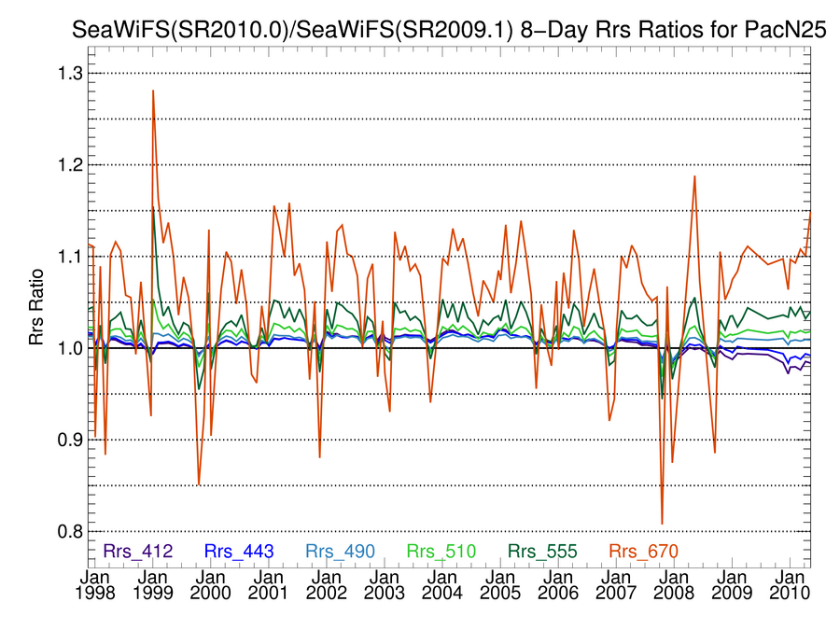Image resolution: width=840 pixels, height=630 pixels.
Task: Click the Rrs_510 legend label
Action: pos(441,552)
